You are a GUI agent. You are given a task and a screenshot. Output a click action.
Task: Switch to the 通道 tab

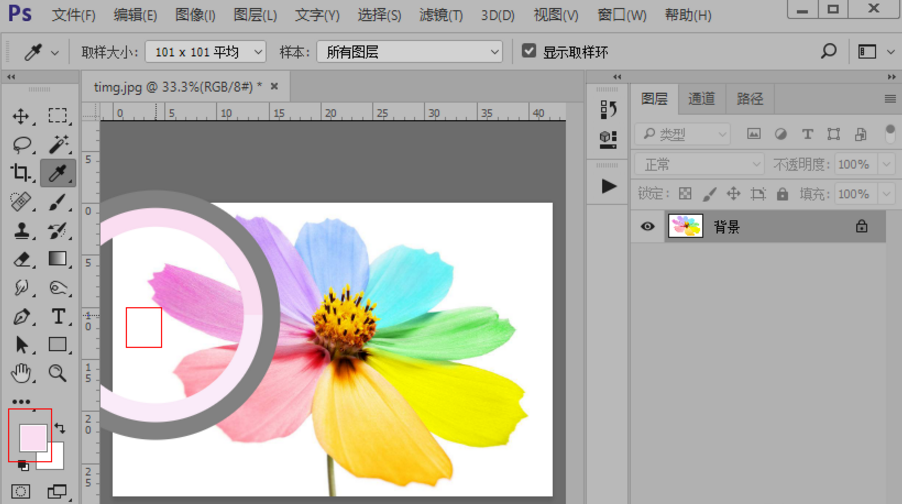point(702,98)
